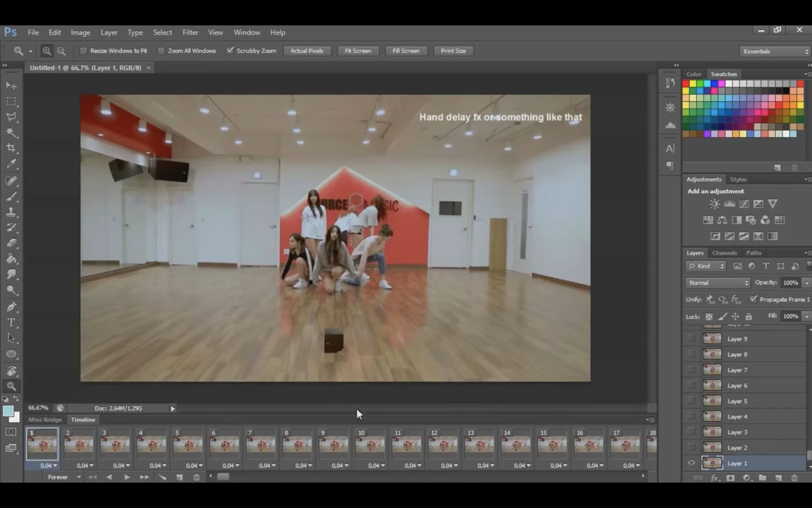Select the Magic Wand tool

click(11, 133)
